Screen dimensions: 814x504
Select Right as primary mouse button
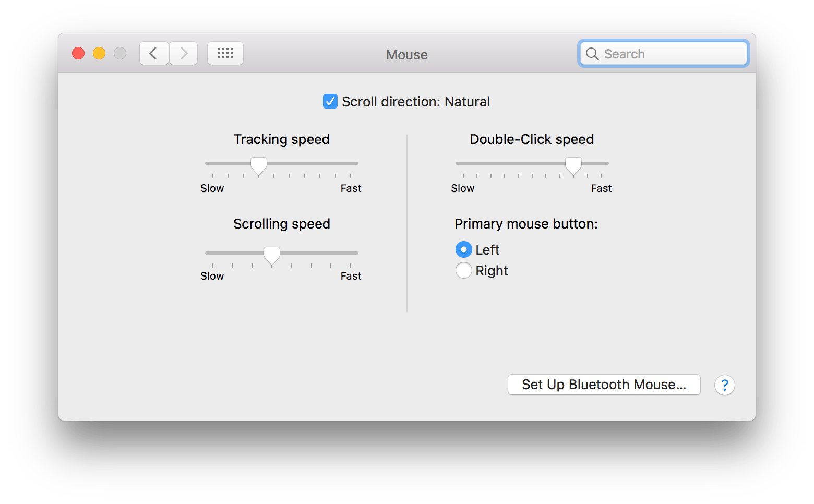coord(464,270)
